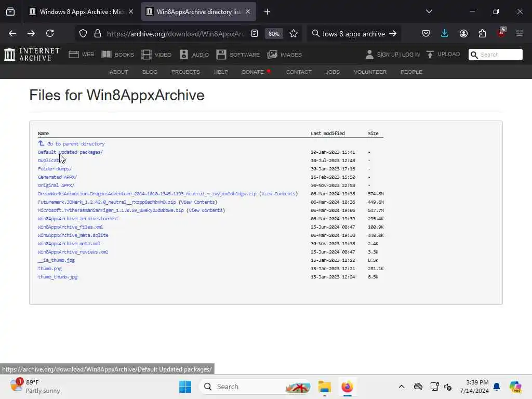
Task: Click the taskbar Search box
Action: [255, 387]
